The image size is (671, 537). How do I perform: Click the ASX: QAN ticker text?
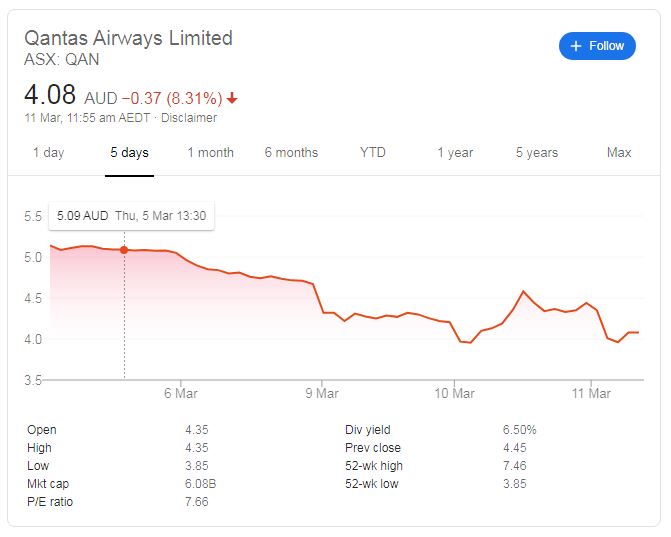[61, 60]
